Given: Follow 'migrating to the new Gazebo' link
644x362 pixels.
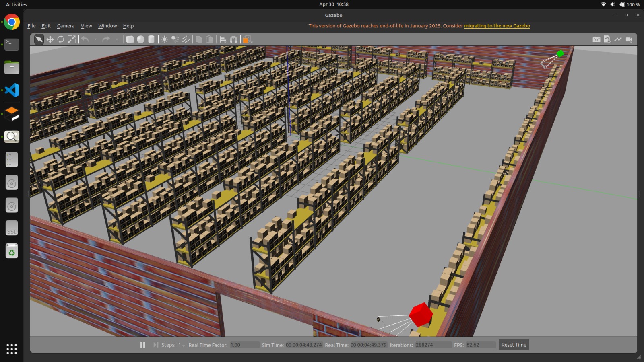Looking at the screenshot, I should pos(497,26).
